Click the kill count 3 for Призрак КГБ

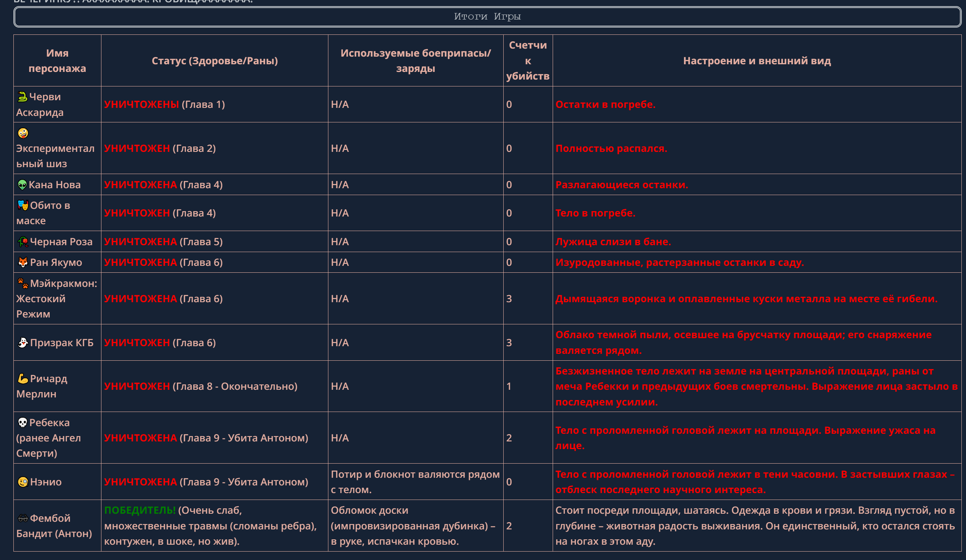pyautogui.click(x=509, y=343)
